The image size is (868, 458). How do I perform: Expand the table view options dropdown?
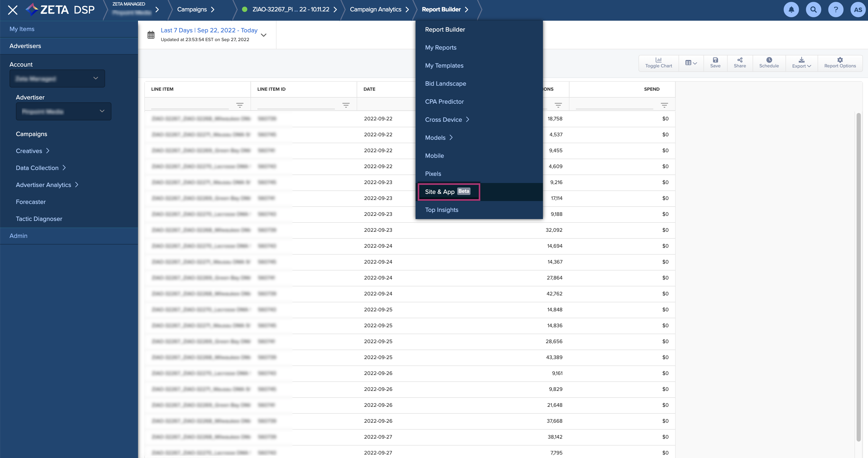(x=691, y=63)
